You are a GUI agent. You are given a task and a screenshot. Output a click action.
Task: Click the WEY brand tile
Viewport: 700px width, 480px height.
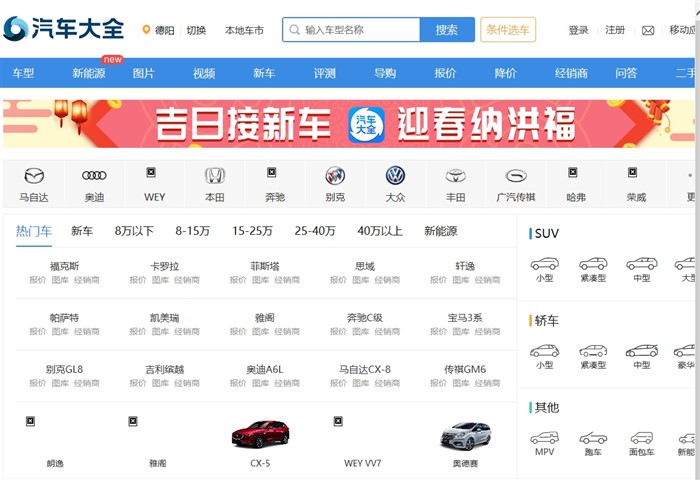pos(154,184)
